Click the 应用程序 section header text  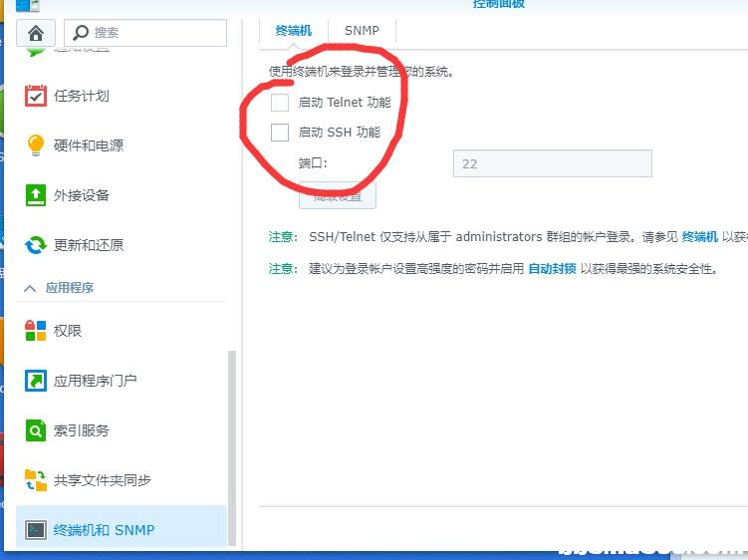coord(70,288)
